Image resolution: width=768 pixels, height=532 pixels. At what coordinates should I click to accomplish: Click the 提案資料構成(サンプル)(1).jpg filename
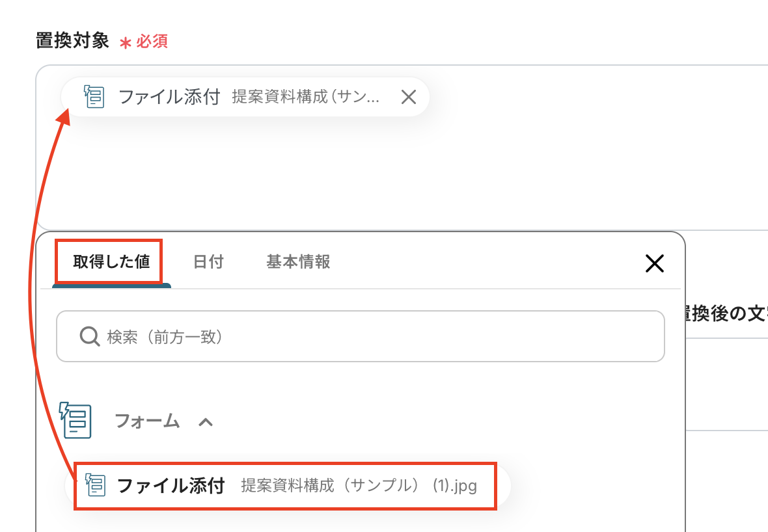[x=359, y=486]
